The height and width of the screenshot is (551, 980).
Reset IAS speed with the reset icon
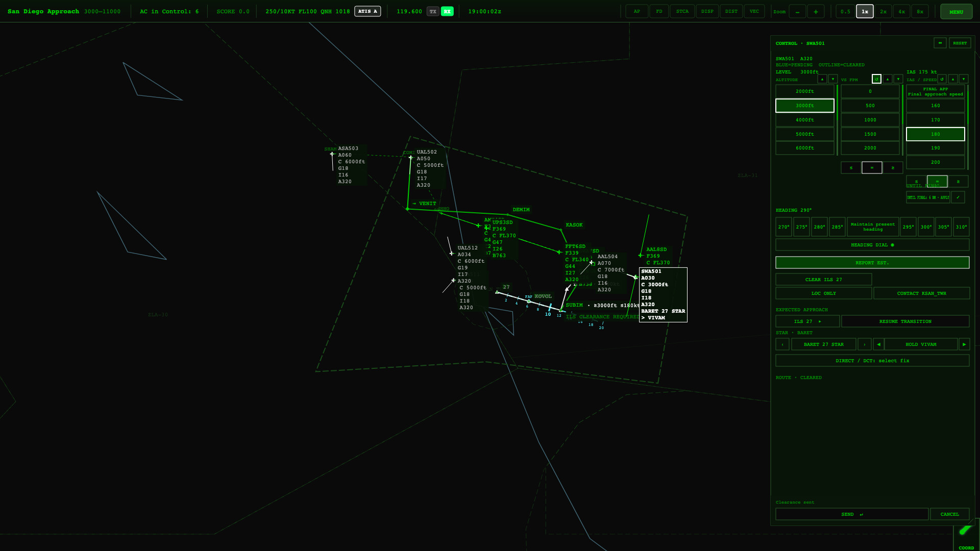[942, 79]
